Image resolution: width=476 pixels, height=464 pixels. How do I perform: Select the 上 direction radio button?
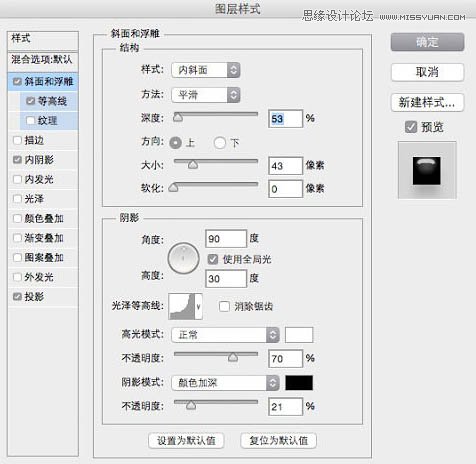coord(175,143)
